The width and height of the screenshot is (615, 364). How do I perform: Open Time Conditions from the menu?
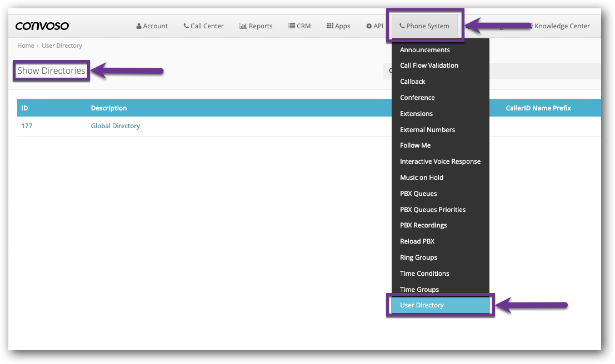click(x=424, y=273)
